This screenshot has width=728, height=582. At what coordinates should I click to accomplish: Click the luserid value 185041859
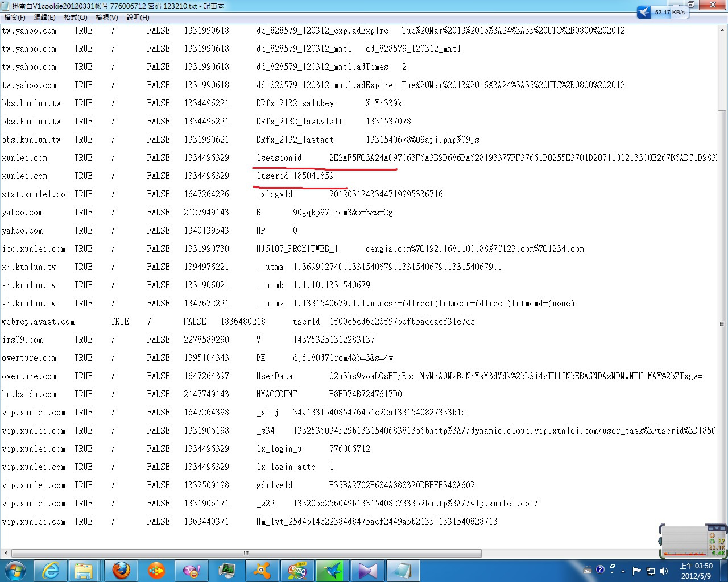coord(313,176)
